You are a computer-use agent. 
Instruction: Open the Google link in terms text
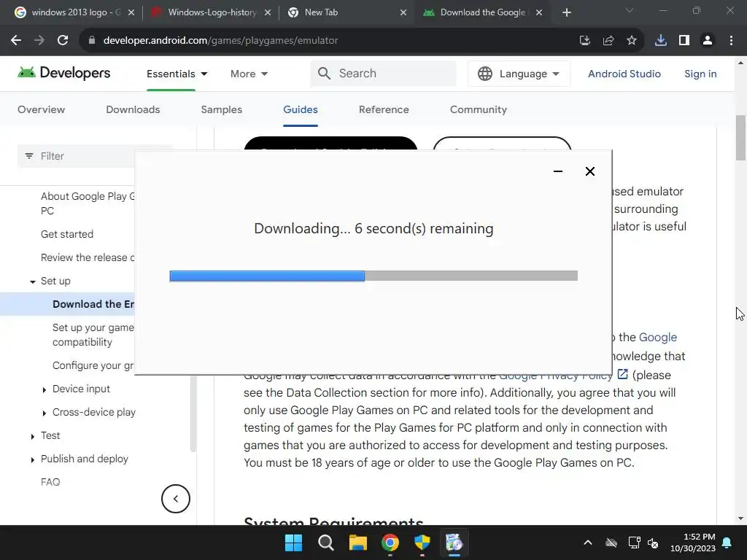point(657,337)
